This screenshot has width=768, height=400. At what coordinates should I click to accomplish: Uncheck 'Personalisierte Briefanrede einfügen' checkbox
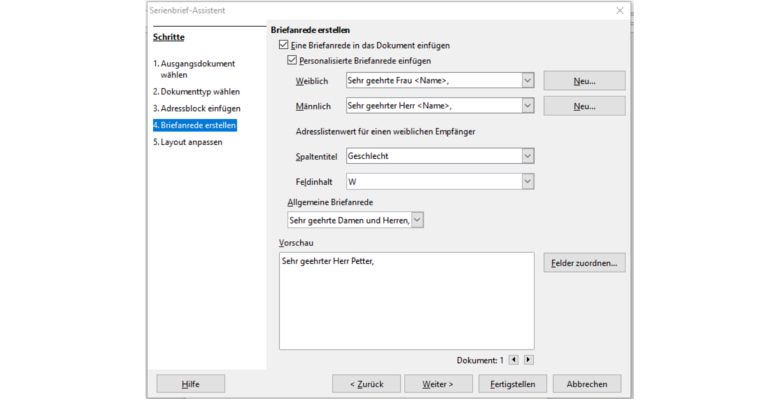point(293,61)
